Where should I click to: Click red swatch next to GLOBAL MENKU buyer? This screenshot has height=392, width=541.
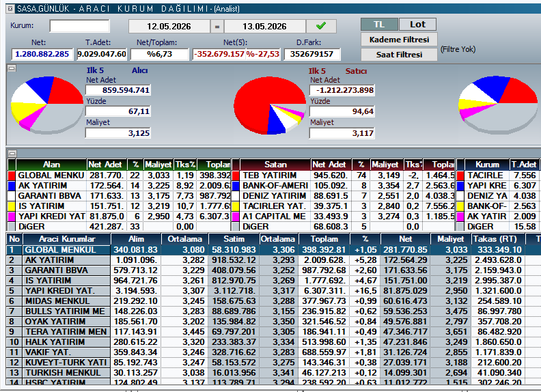(12, 176)
